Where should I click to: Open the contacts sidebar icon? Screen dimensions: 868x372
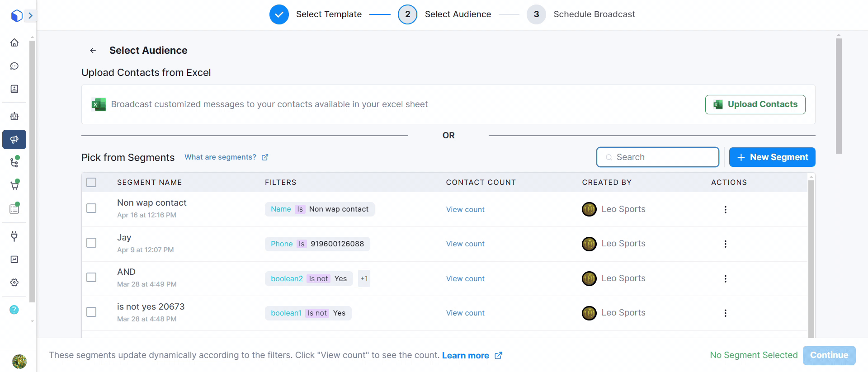[14, 89]
